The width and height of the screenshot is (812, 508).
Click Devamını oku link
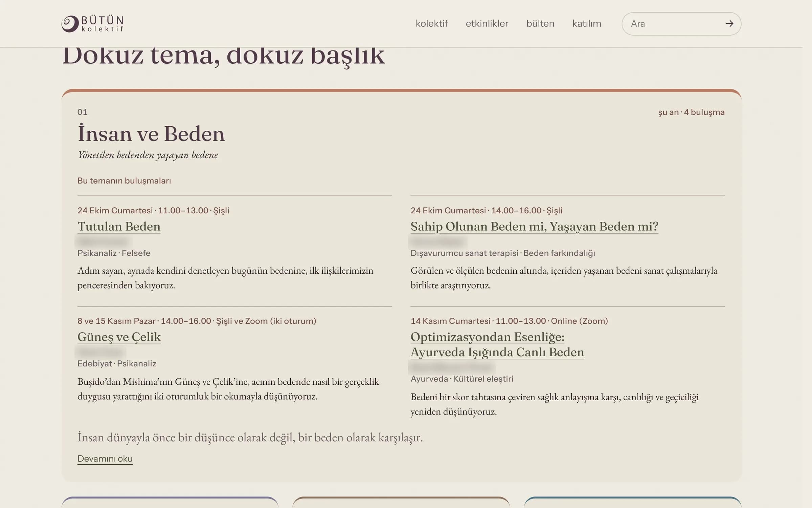pyautogui.click(x=105, y=459)
